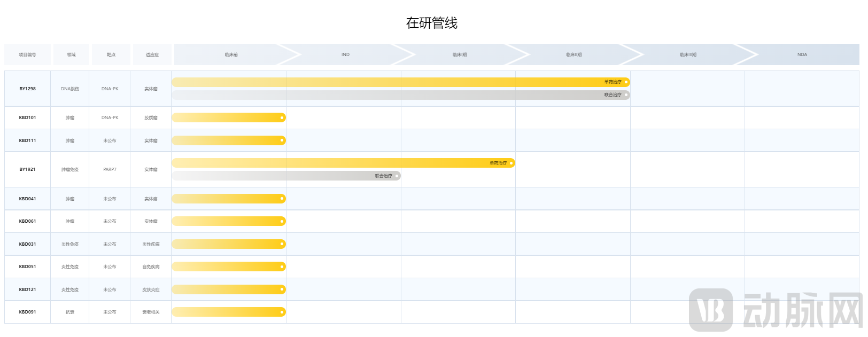
Task: Click the 领域 column header
Action: [x=71, y=54]
